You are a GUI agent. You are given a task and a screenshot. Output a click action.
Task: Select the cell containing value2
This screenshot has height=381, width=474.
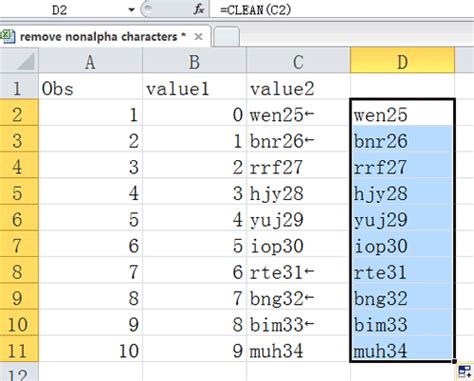(x=298, y=87)
